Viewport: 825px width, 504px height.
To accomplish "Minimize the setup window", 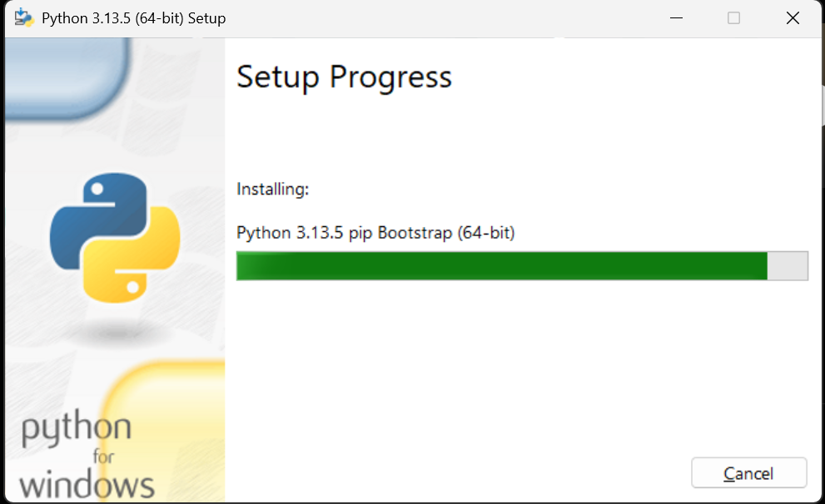I will 676,17.
